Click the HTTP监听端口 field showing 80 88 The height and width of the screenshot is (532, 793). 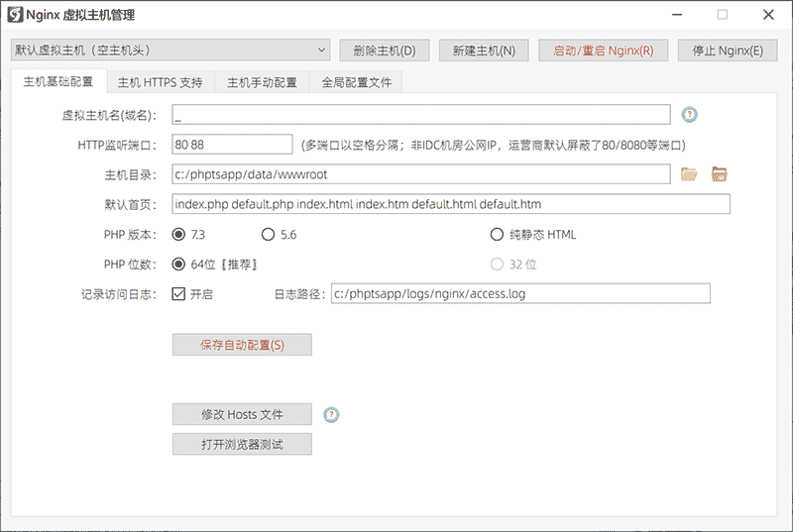[x=232, y=145]
